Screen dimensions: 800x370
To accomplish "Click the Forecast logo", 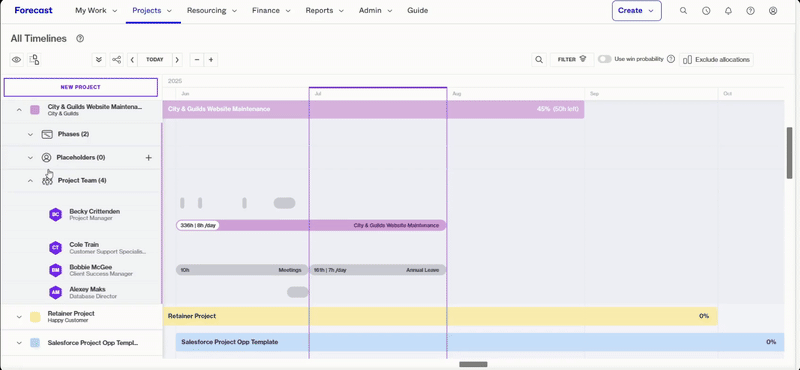I will [x=33, y=10].
